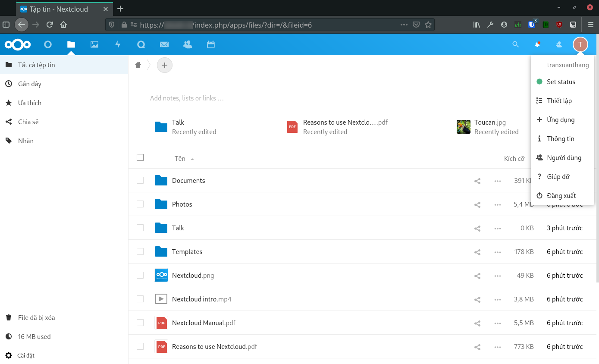Open the Contacts app icon
Screen dimensions: 599x364
point(187,44)
